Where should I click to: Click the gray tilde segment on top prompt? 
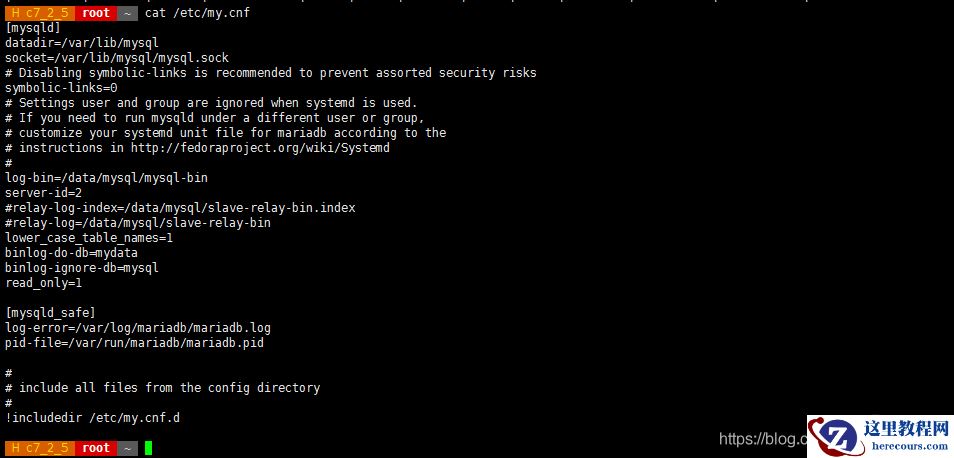pos(128,13)
